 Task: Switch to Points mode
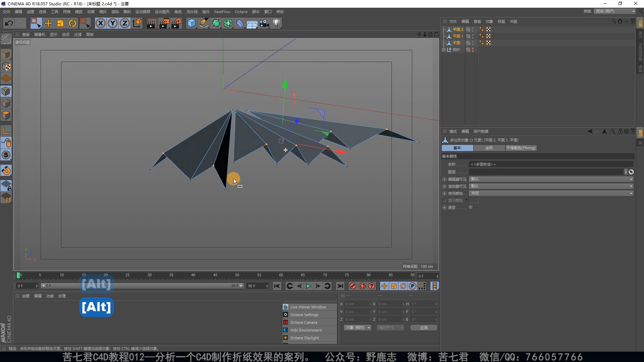click(6, 91)
